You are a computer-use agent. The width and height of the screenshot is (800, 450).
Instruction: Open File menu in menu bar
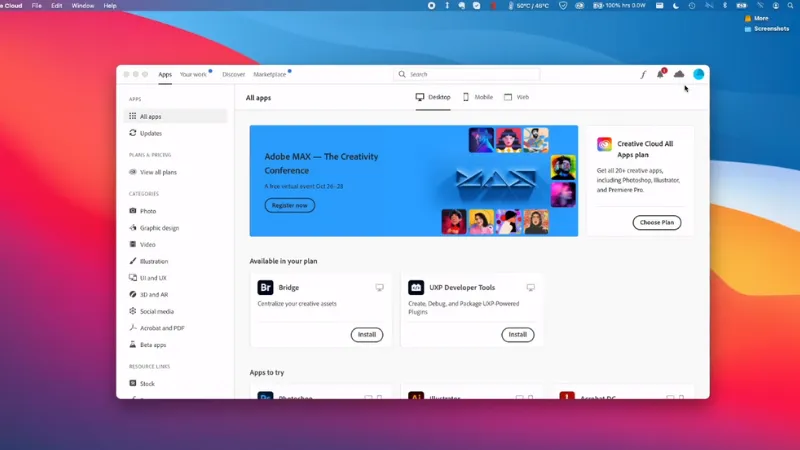[37, 6]
